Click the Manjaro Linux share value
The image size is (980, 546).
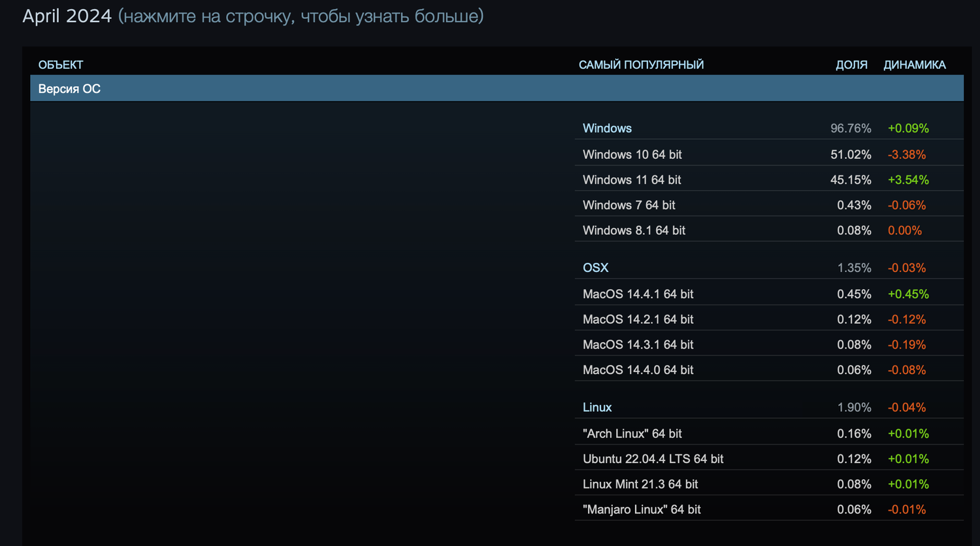854,509
